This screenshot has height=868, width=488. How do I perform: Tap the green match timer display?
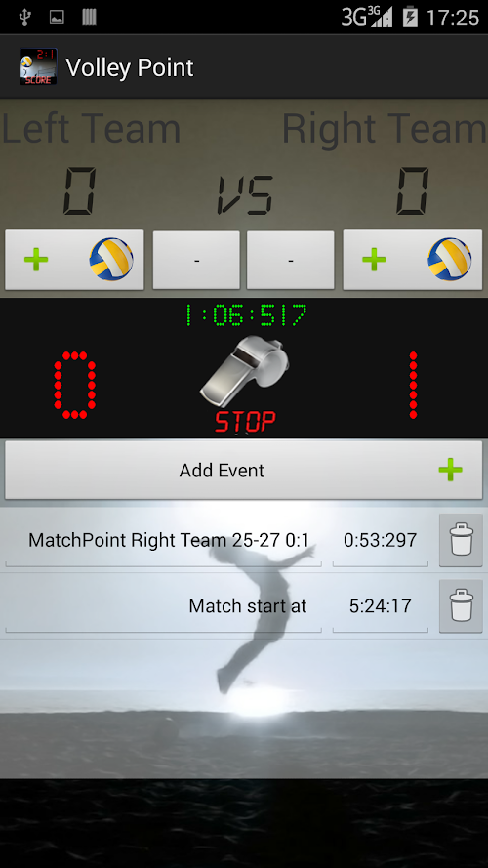coord(245,315)
